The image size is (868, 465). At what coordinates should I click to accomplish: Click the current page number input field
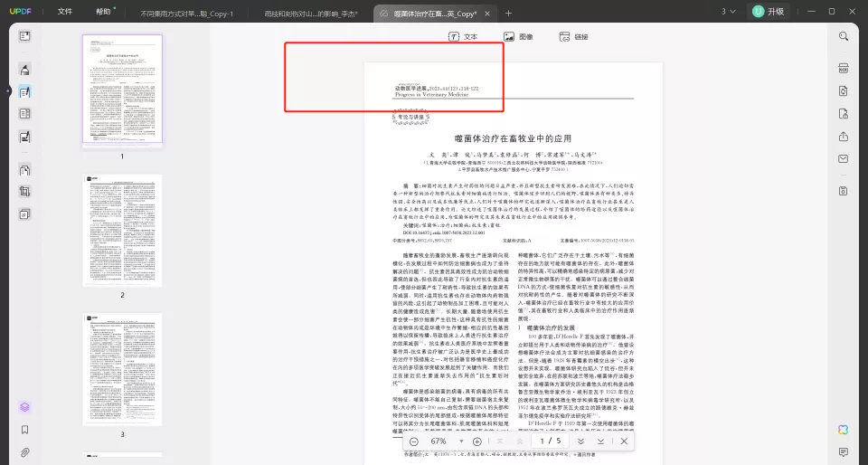point(542,441)
